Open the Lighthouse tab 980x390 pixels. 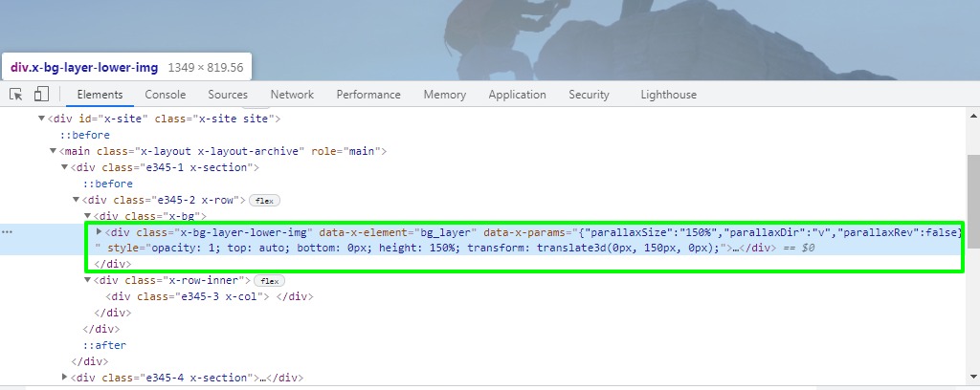tap(668, 95)
